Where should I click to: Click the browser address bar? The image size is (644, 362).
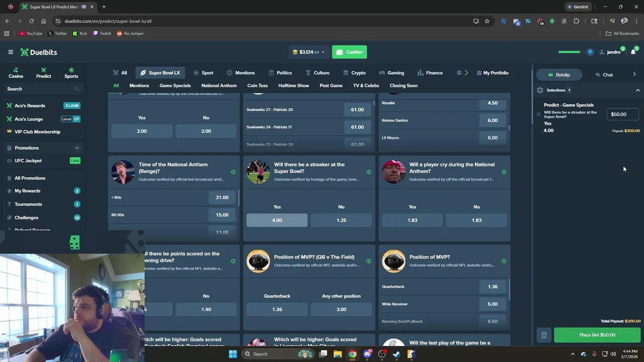click(262, 21)
